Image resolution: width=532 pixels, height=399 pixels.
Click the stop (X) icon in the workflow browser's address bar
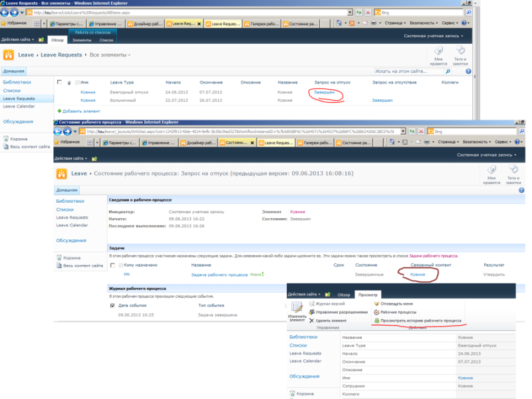pos(421,131)
